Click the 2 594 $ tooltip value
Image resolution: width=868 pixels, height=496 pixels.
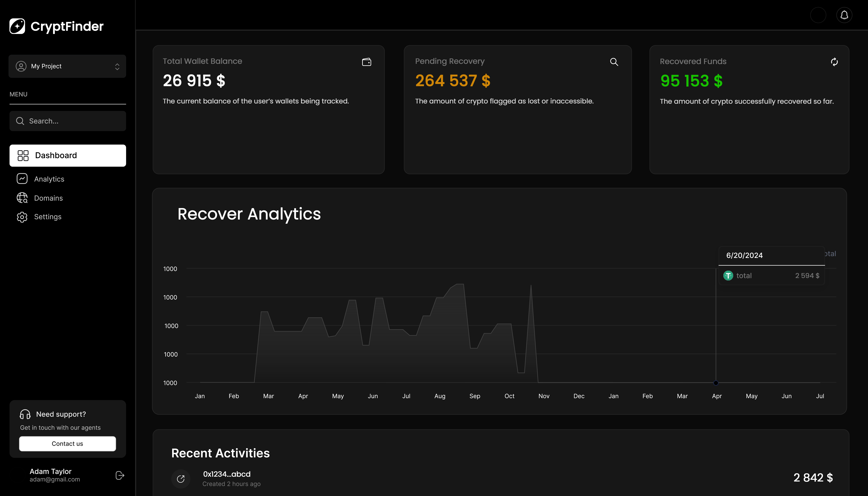coord(807,276)
